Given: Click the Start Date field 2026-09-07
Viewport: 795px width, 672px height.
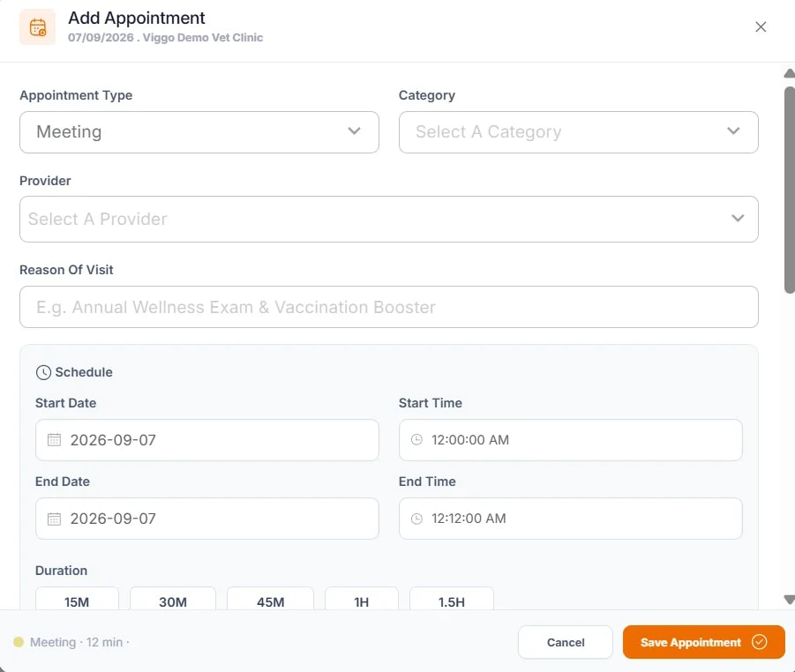Looking at the screenshot, I should [x=206, y=440].
